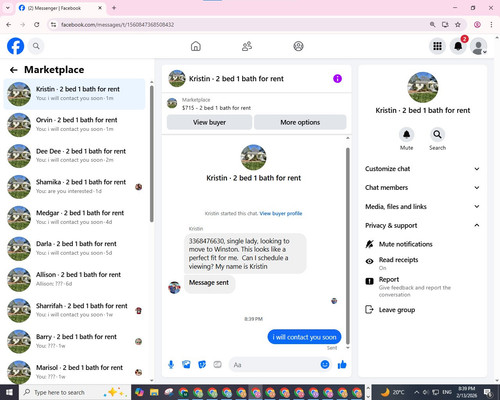Open the Friends icon in top navigation
The height and width of the screenshot is (400, 500).
(247, 46)
